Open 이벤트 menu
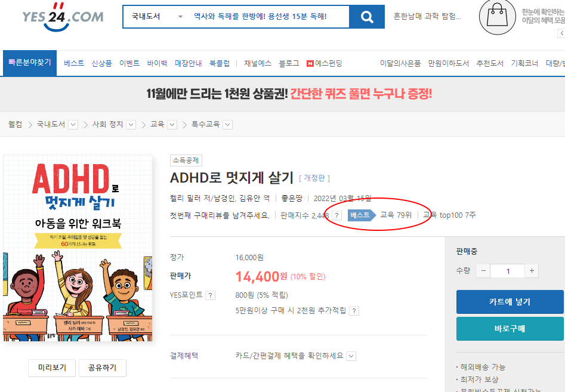 [x=129, y=63]
